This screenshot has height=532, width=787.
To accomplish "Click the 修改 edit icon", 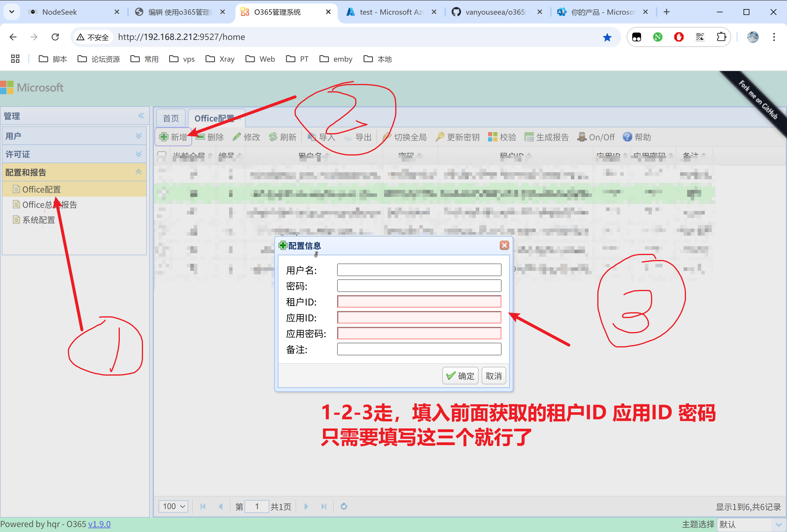I will coord(237,137).
